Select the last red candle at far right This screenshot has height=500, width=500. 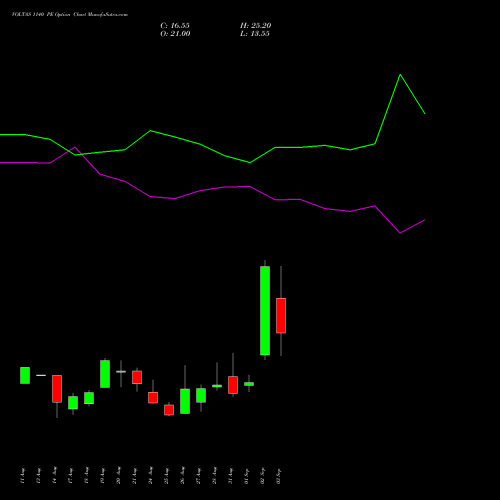coord(281,316)
